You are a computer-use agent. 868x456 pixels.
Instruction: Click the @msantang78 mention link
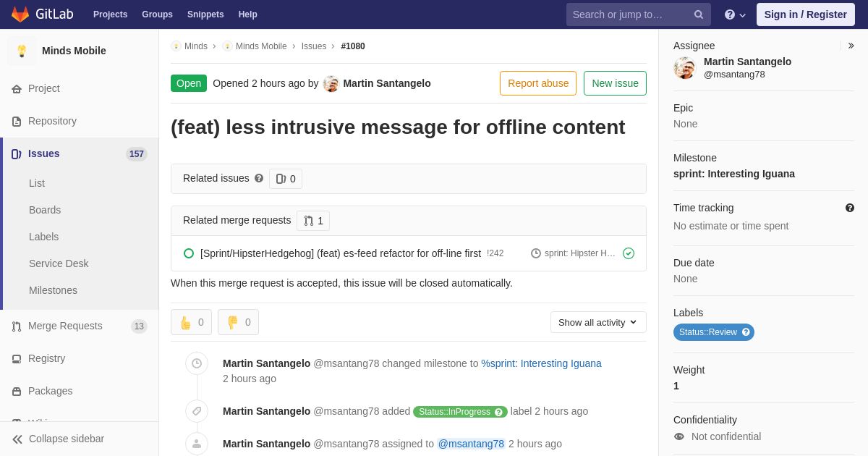pos(471,444)
